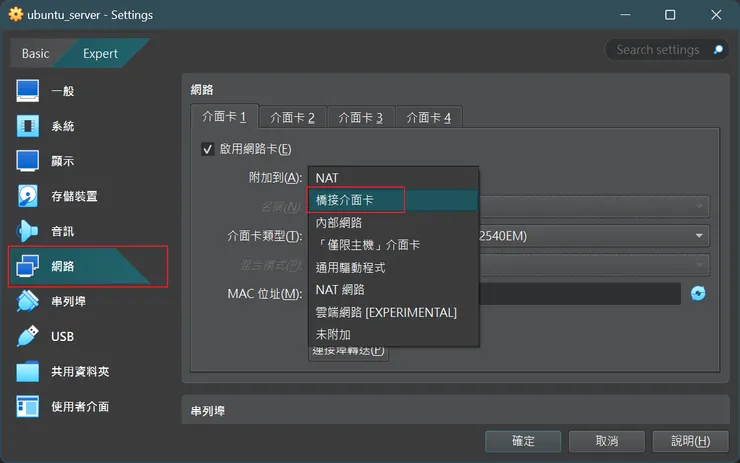Open the 共用資料夾 (Shared Folders) folder icon
This screenshot has height=463, width=740.
(27, 371)
